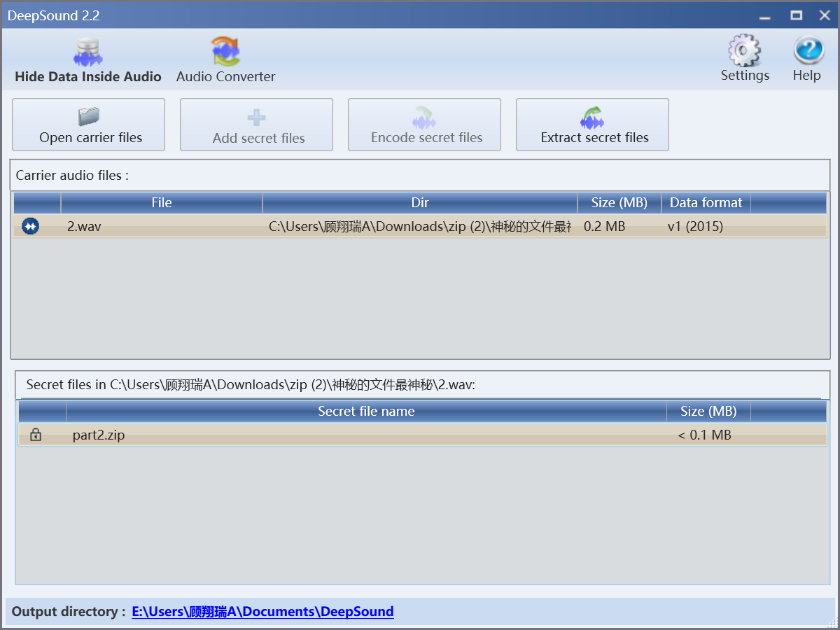840x630 pixels.
Task: Click the Data format column header
Action: 706,202
